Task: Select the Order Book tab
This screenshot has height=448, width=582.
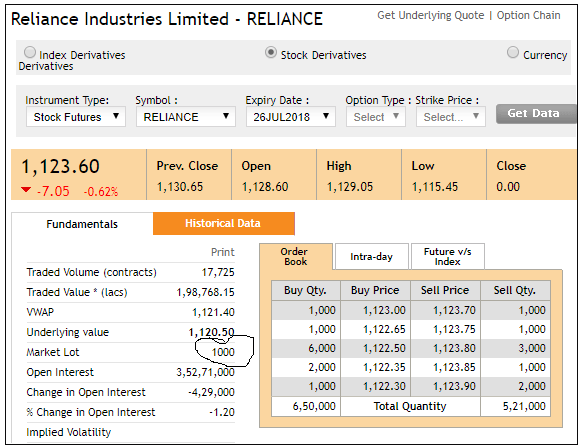Action: tap(295, 256)
